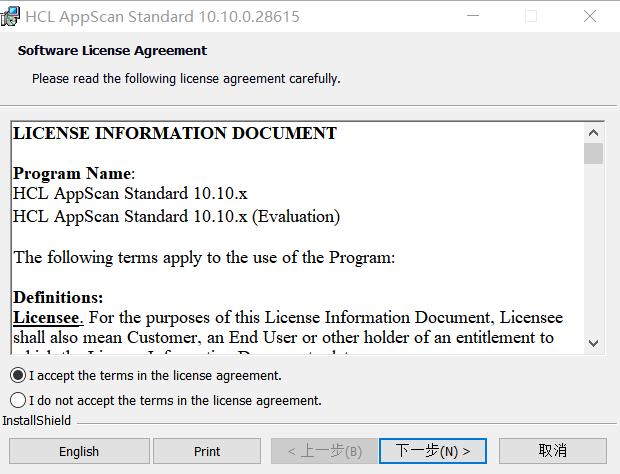Click the installer icon in the title bar
Viewport: 620px width, 474px height.
pyautogui.click(x=10, y=17)
